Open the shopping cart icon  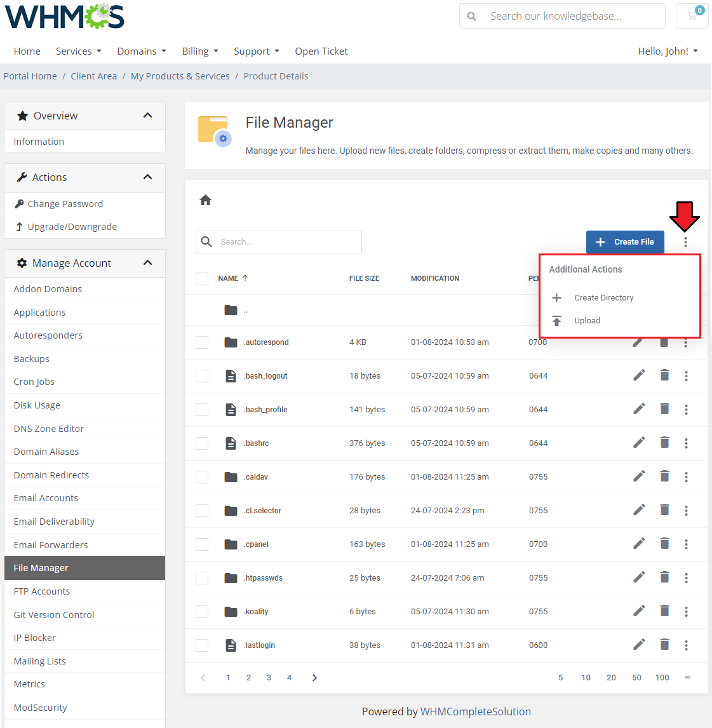click(x=692, y=16)
